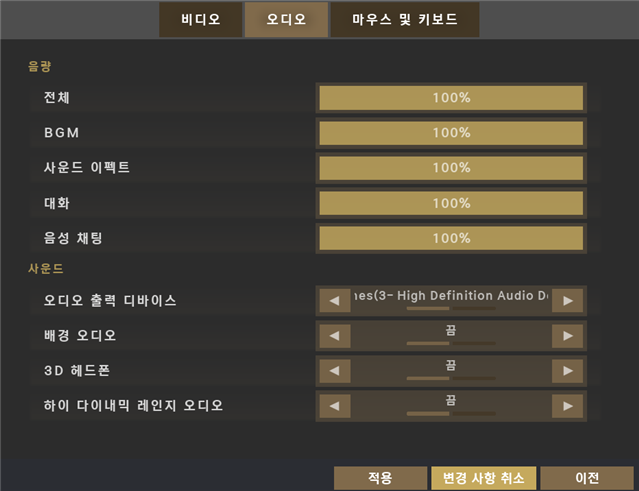This screenshot has width=639, height=491.
Task: Click right arrow for 오디오 출력 디바이스
Action: point(568,300)
